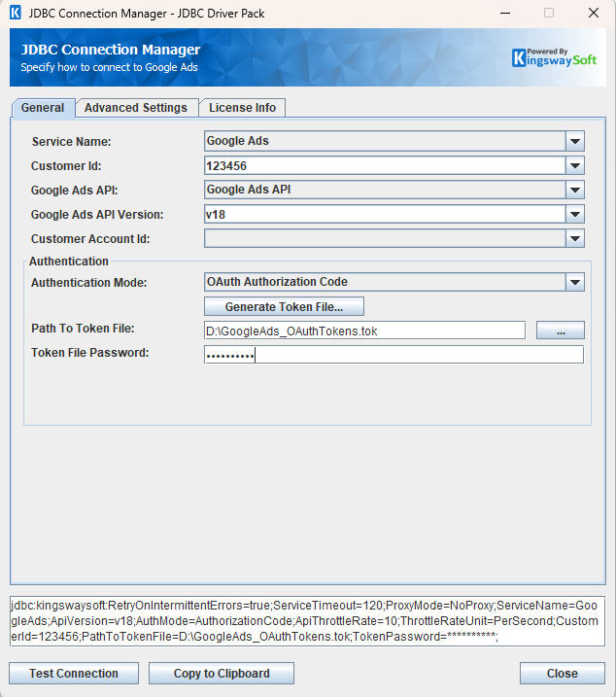
Task: Click Generate Token File button
Action: click(x=284, y=307)
